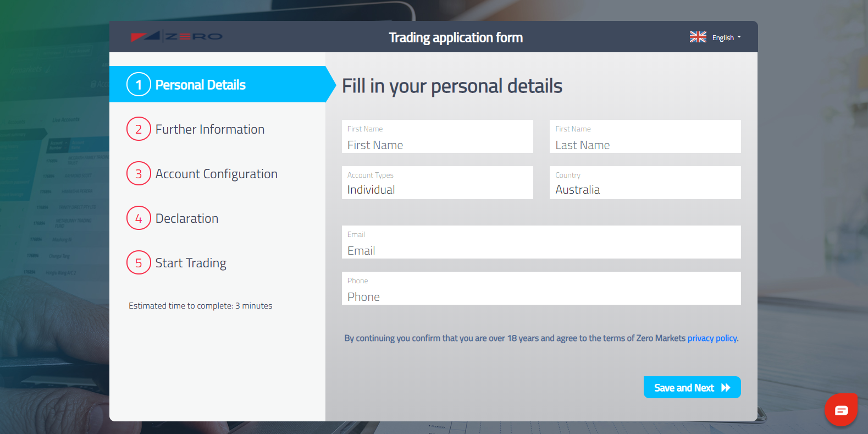Click the step 2 numbered circle
Image resolution: width=868 pixels, height=434 pixels.
pos(139,129)
